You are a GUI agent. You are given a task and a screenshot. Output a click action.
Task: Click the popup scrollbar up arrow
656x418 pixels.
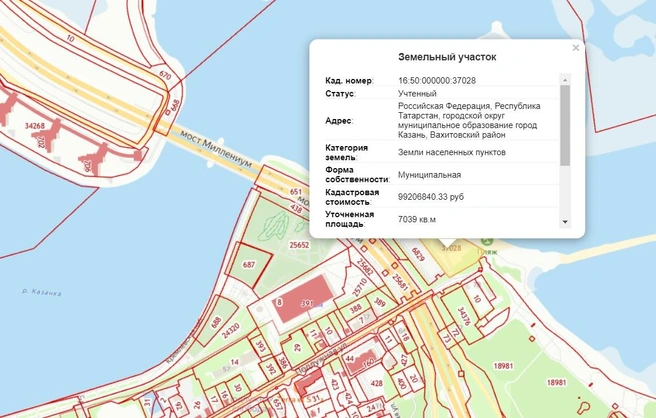565,79
